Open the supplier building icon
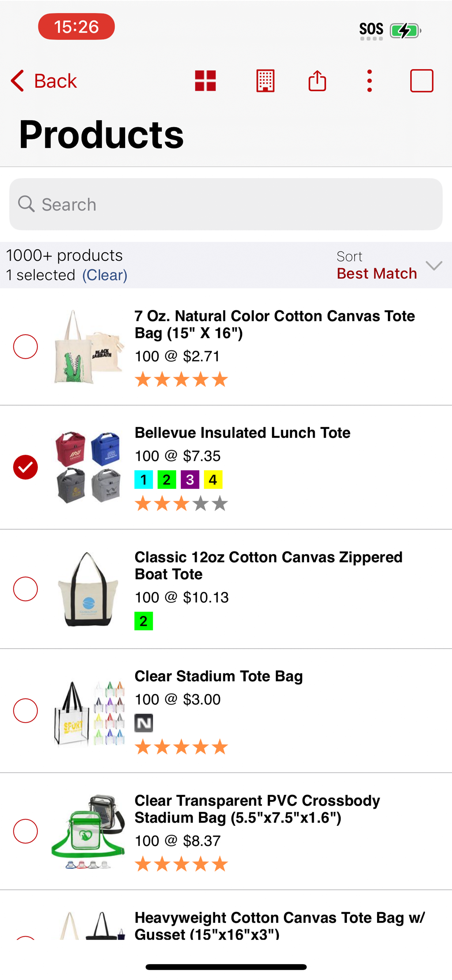This screenshot has width=452, height=980. [265, 81]
